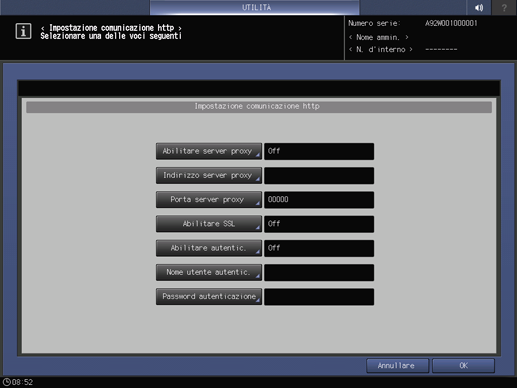Click the Selezionare una delle voci seguenti message
This screenshot has width=517, height=388.
[x=111, y=36]
